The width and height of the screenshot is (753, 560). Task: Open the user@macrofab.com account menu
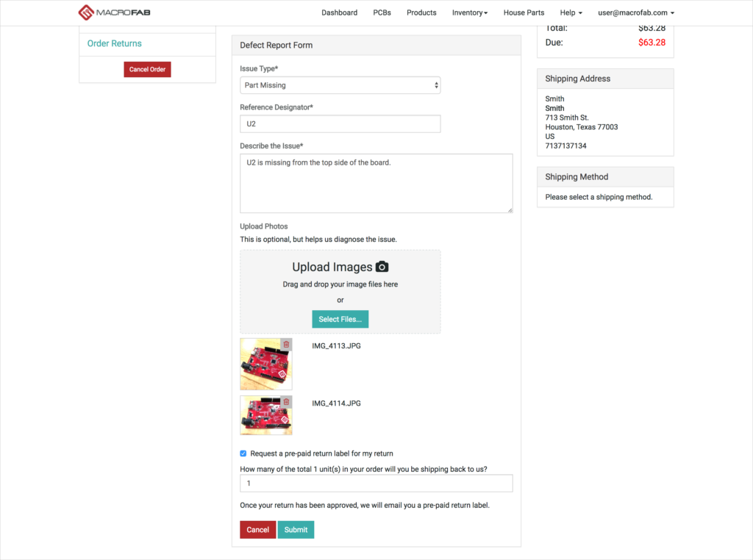click(x=635, y=12)
